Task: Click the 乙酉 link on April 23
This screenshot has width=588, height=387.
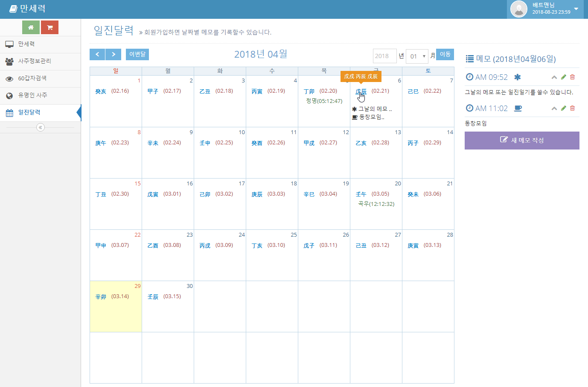Action: coord(153,246)
